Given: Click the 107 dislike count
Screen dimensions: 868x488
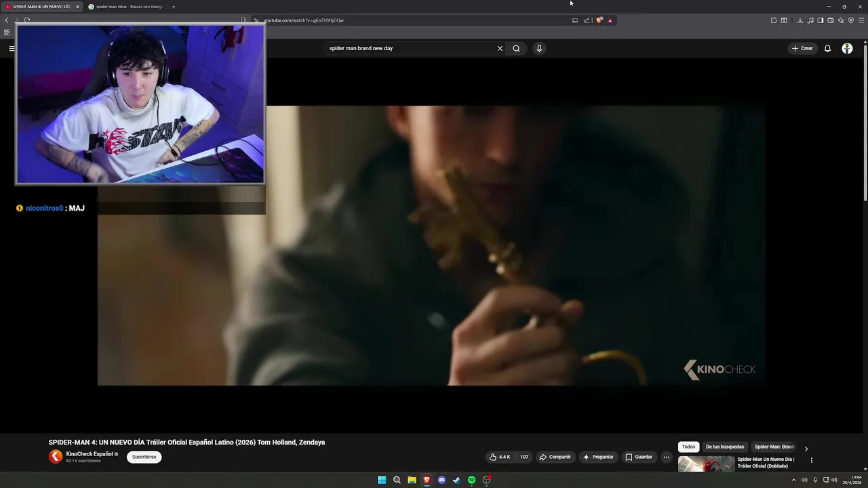Looking at the screenshot, I should pyautogui.click(x=524, y=457).
